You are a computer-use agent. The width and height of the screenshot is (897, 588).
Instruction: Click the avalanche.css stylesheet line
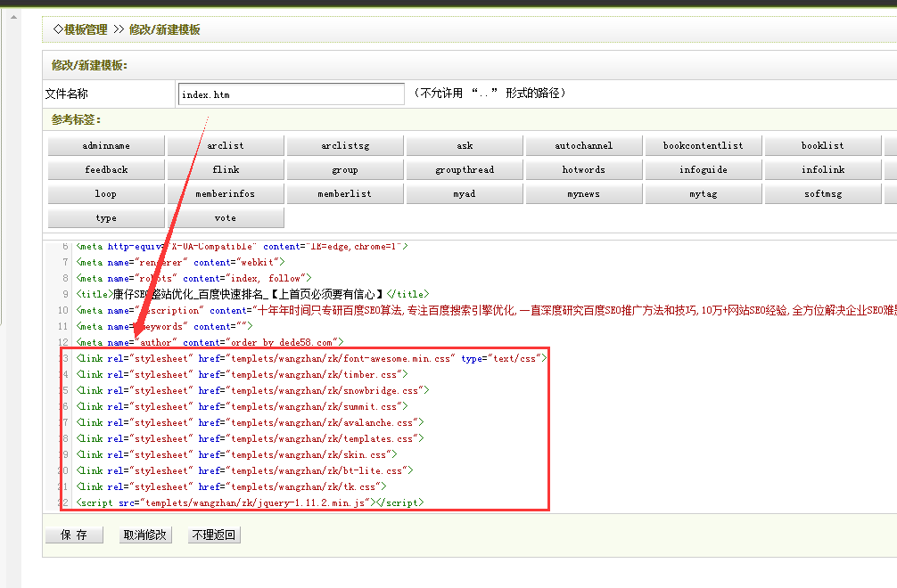(x=251, y=422)
